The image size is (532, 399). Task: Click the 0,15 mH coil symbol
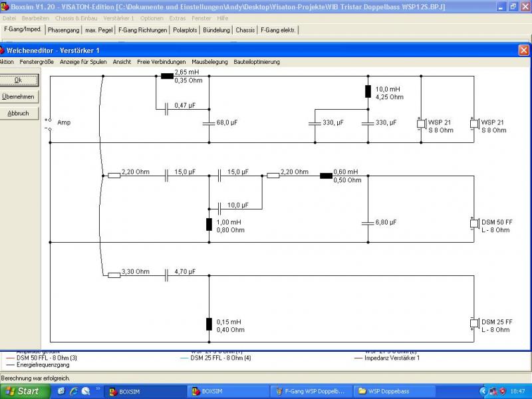pos(209,325)
